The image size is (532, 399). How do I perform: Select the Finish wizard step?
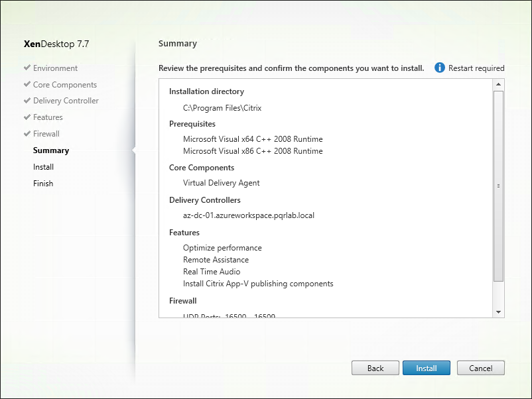point(43,184)
